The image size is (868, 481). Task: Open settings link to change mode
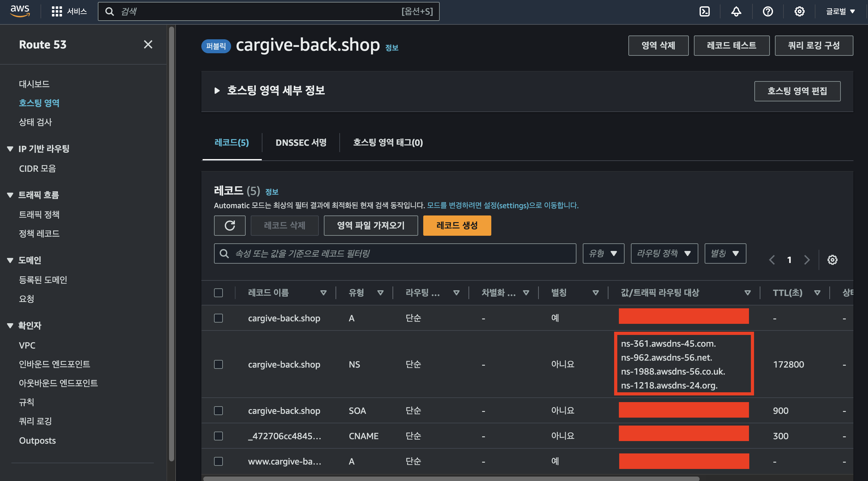pyautogui.click(x=502, y=205)
